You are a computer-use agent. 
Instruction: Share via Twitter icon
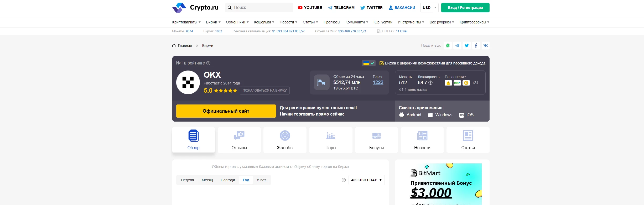click(467, 46)
